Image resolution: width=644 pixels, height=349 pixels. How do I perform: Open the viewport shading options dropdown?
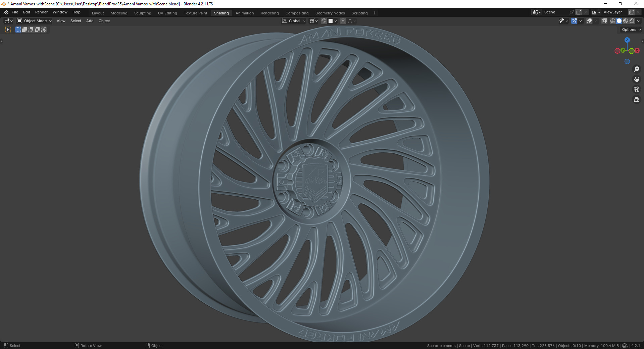coord(638,21)
